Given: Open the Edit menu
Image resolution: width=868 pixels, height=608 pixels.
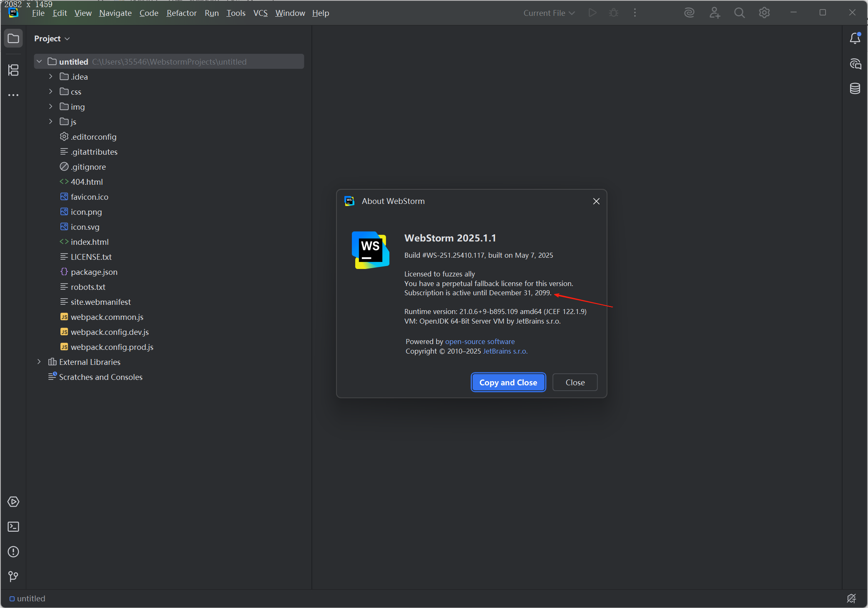Looking at the screenshot, I should point(60,13).
